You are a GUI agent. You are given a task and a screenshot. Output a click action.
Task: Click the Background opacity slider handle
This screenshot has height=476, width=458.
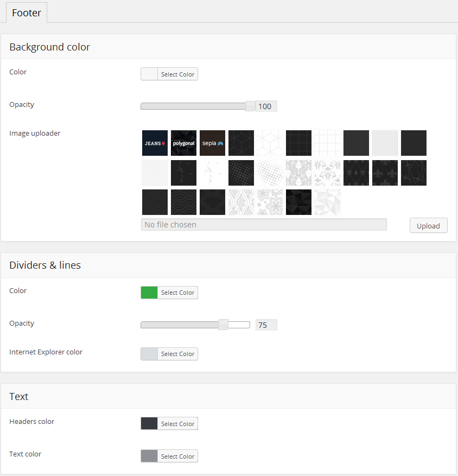(x=250, y=106)
